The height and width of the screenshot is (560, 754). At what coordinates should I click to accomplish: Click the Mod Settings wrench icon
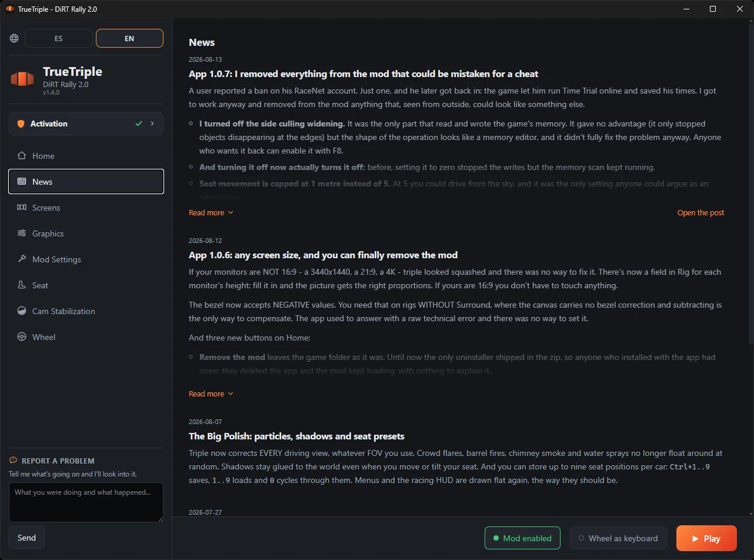22,259
